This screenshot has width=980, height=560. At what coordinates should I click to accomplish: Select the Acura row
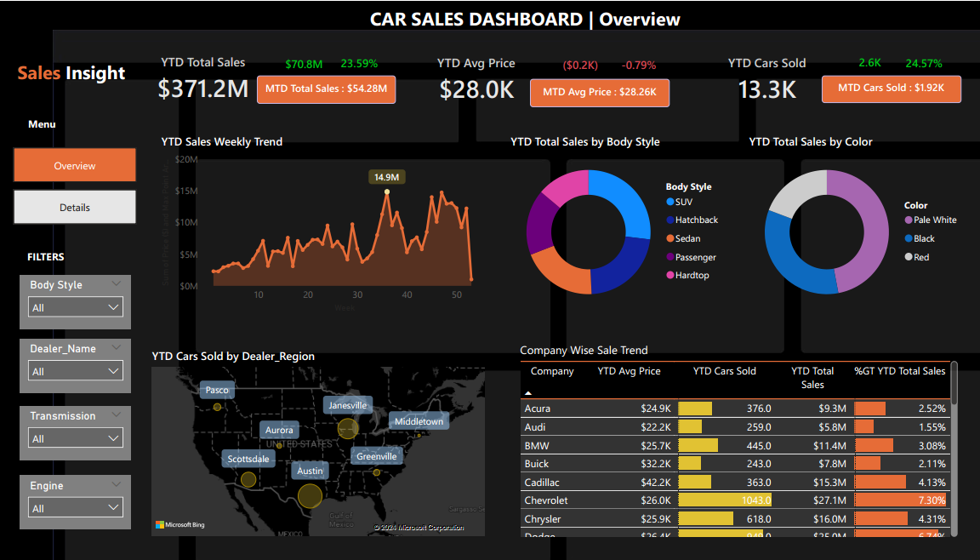735,409
